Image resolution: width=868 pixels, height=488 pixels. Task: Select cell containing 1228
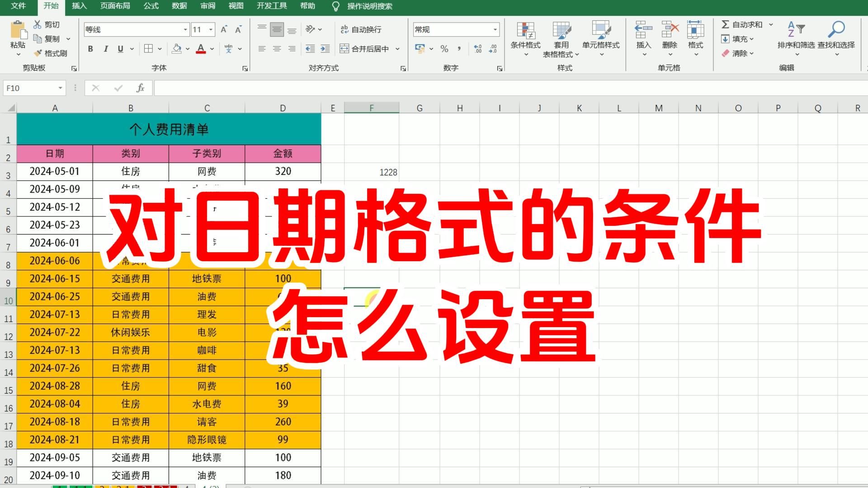(372, 172)
